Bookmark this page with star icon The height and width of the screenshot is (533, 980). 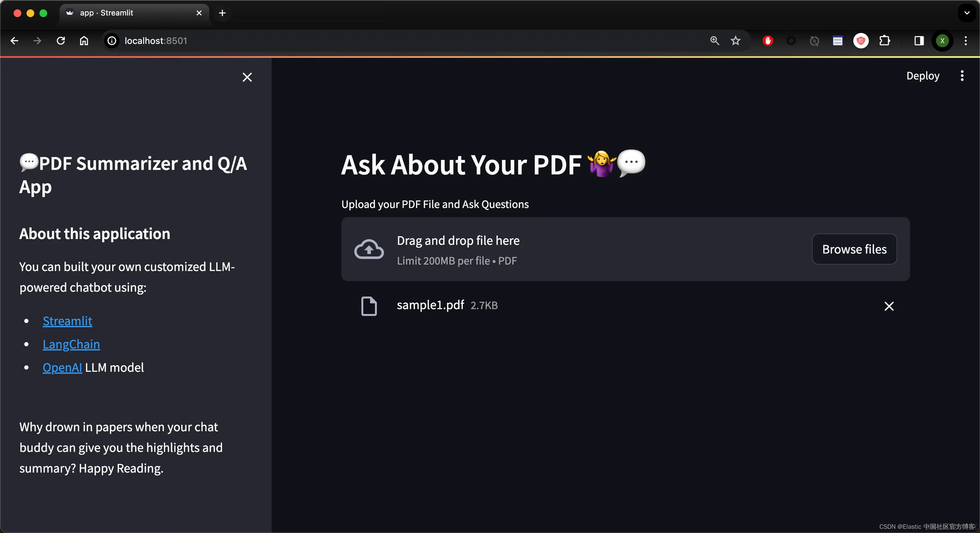735,41
